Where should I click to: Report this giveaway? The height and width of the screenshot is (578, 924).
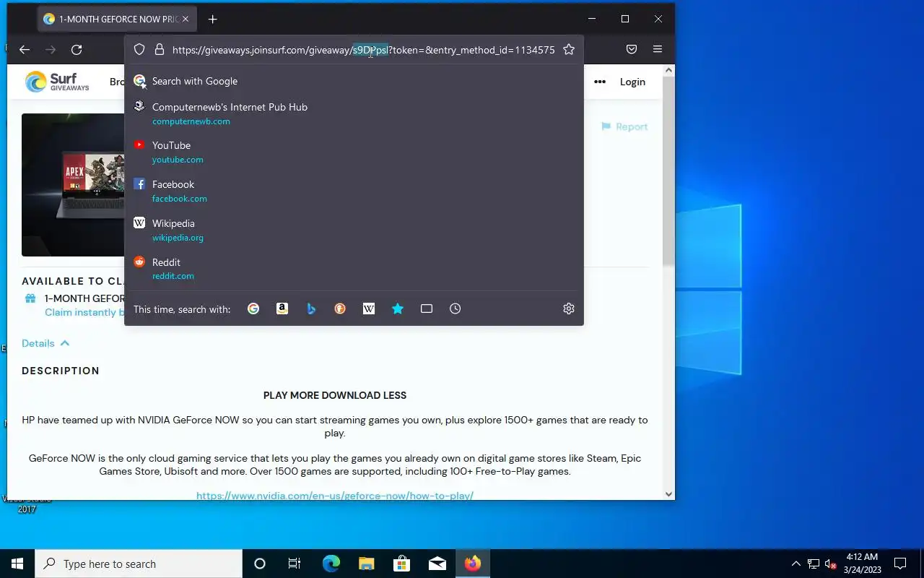[x=625, y=126]
